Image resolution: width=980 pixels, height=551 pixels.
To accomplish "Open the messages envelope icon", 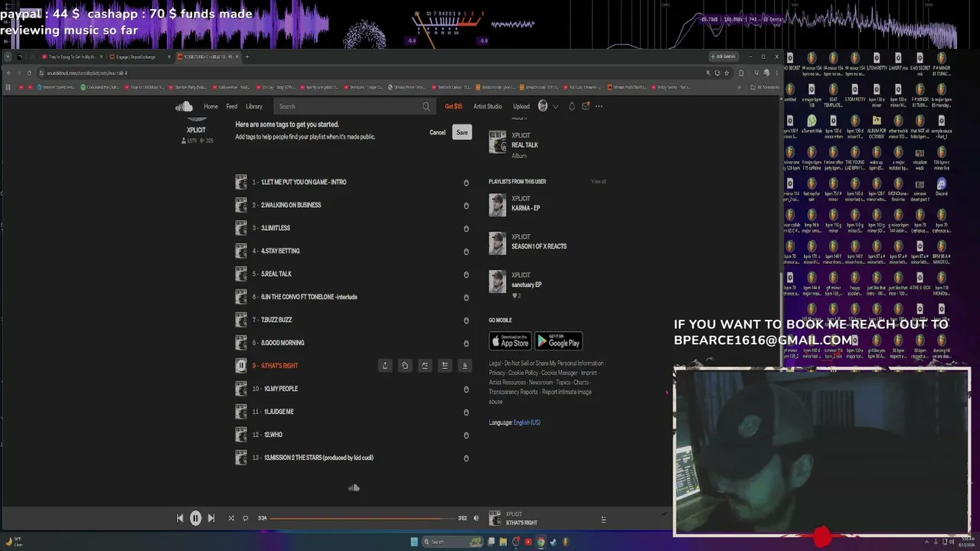I will tap(586, 106).
